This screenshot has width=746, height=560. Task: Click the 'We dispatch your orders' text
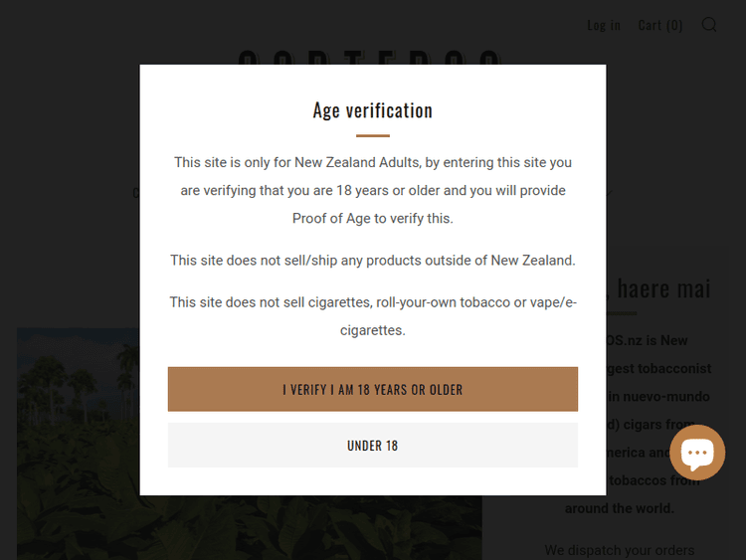click(x=620, y=550)
